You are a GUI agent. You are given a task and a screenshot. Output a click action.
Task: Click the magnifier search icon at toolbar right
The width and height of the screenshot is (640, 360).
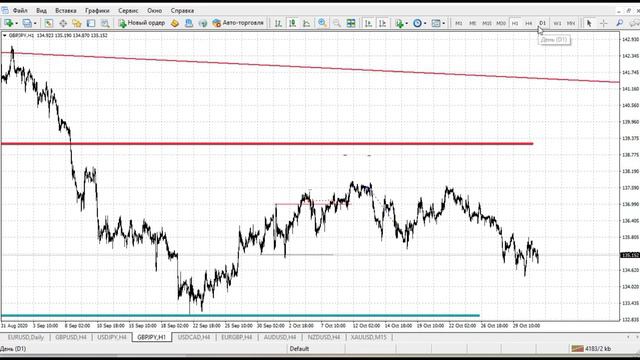coord(619,23)
